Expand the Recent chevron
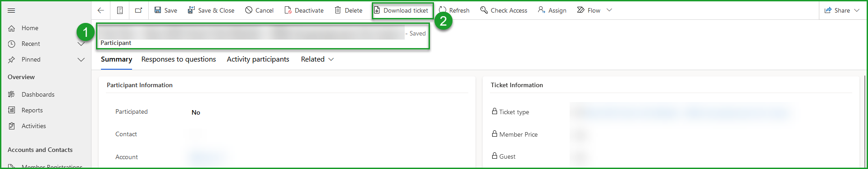This screenshot has height=169, width=868. tap(81, 44)
